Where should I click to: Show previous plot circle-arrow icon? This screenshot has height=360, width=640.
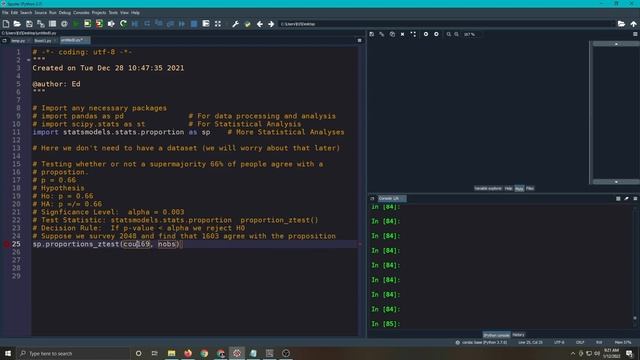click(x=426, y=34)
